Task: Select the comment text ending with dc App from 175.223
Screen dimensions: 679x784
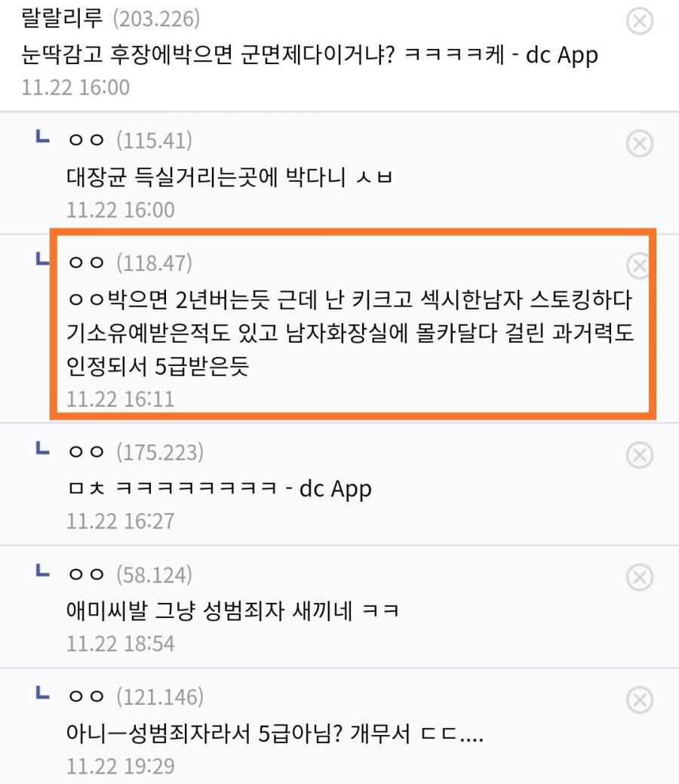Action: pyautogui.click(x=220, y=488)
